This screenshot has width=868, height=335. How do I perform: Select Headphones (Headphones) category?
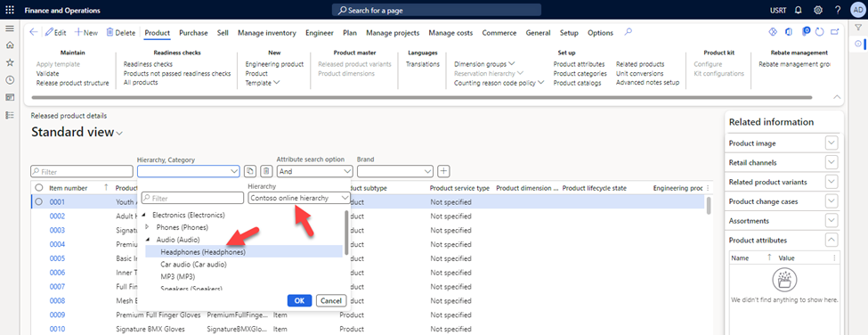click(x=203, y=252)
